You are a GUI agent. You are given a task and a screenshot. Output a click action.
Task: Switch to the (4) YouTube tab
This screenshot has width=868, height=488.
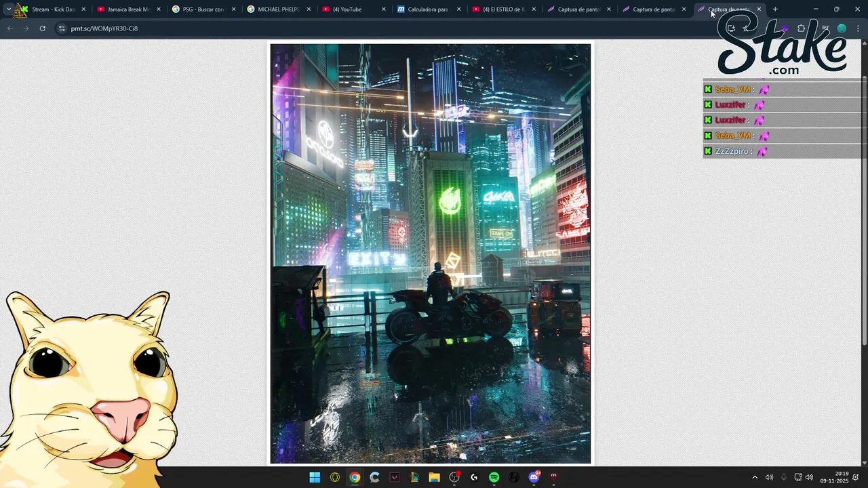pos(353,9)
